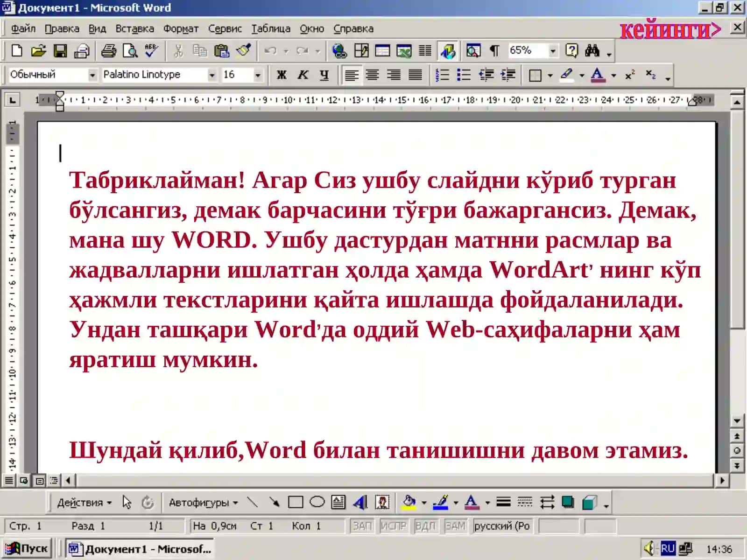Open Document Map pane
The image size is (747, 560).
point(473,50)
